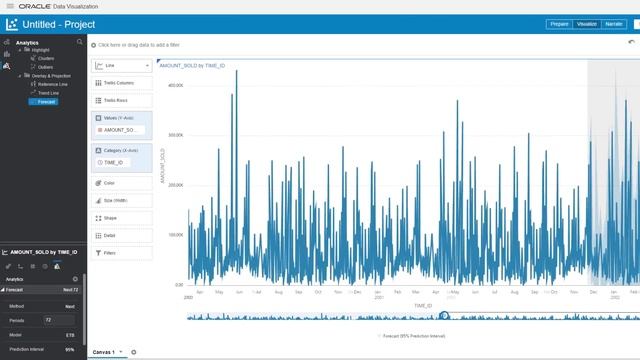This screenshot has width=640, height=360.
Task: Click the mini overview timeline below chart
Action: coord(413,316)
